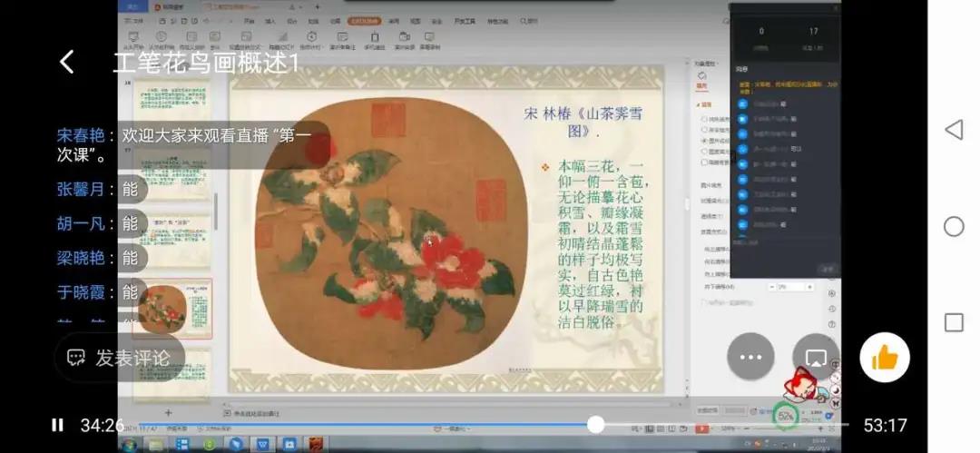The height and width of the screenshot is (453, 980).
Task: Select the 图片或纹理填充 radio in properties panel
Action: (x=704, y=140)
